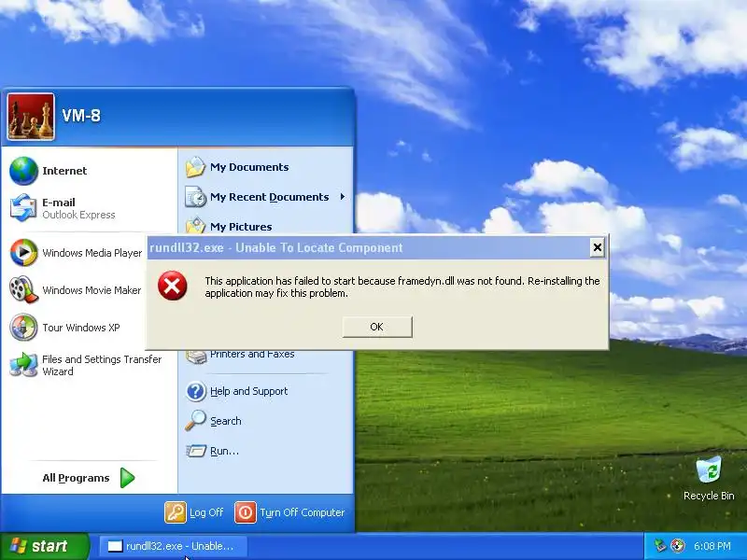Open the Search menu entry
The width and height of the screenshot is (747, 560).
(266, 421)
